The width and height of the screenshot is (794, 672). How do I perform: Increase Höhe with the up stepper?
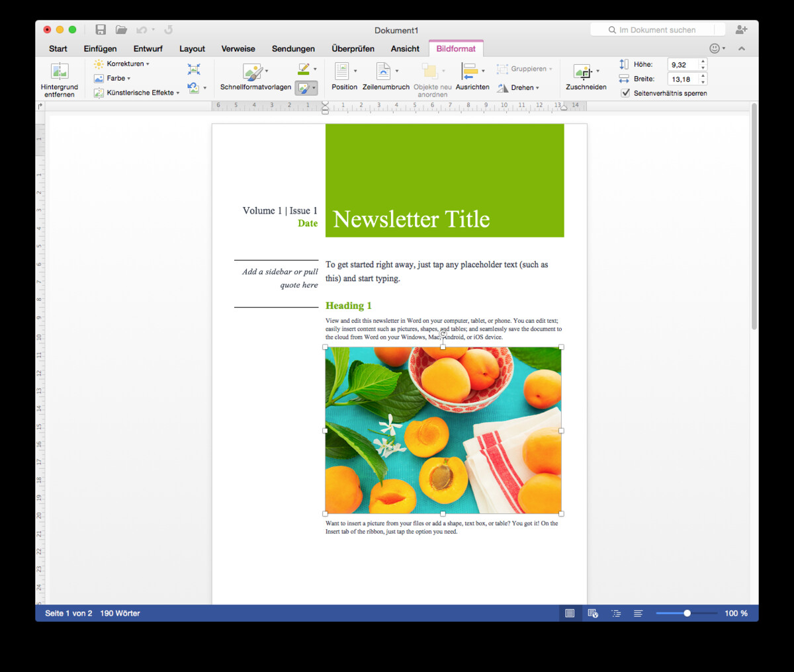pyautogui.click(x=703, y=62)
